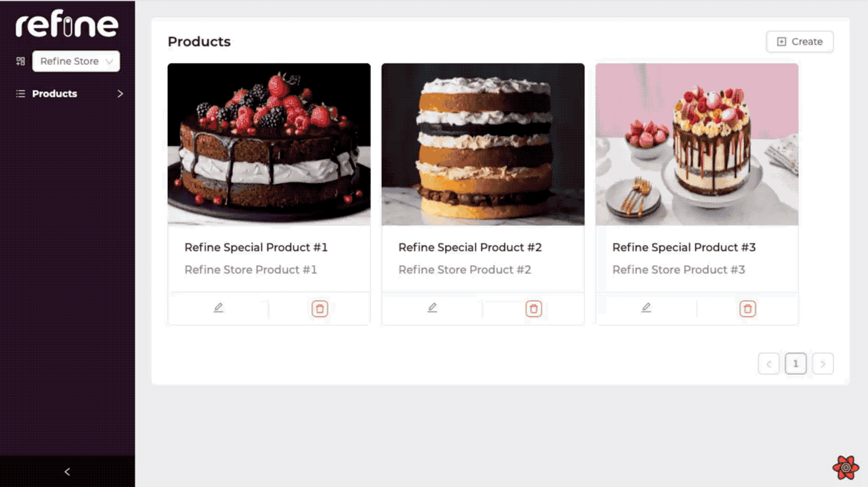
Task: Delete Refine Special Product #1 with the trash icon
Action: pos(320,308)
